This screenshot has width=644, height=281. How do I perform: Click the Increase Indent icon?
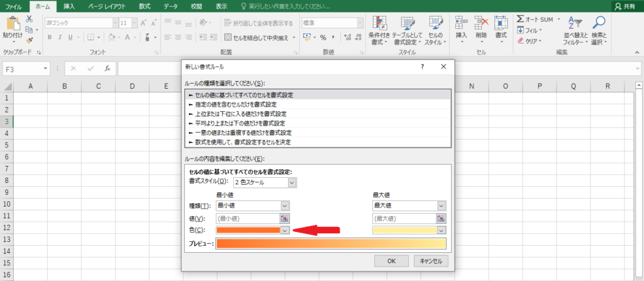coord(213,37)
